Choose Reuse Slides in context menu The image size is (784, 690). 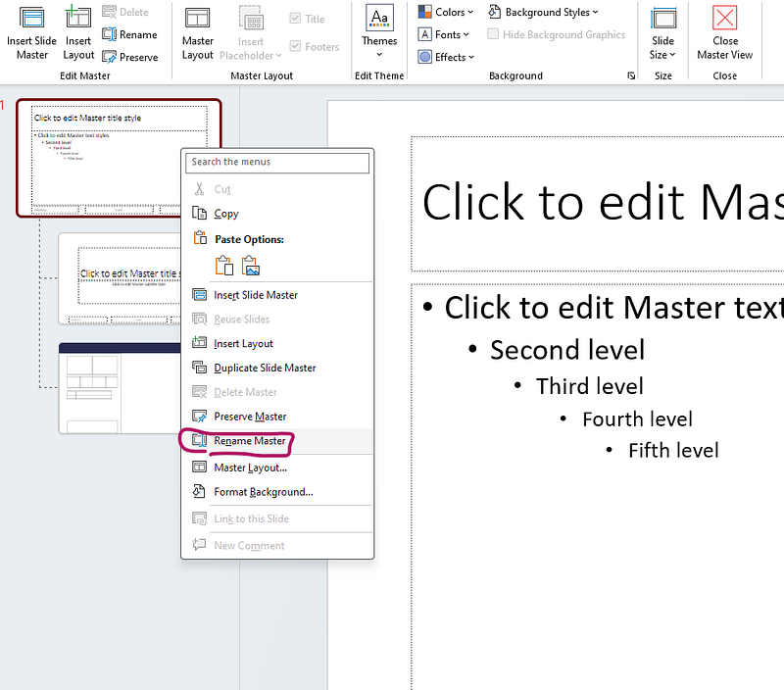pyautogui.click(x=277, y=319)
